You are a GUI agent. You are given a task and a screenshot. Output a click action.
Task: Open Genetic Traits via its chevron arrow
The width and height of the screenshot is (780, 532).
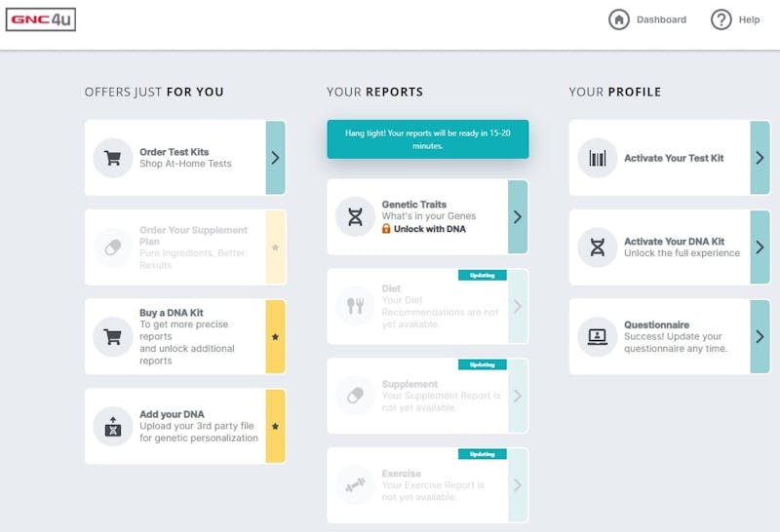tap(518, 216)
